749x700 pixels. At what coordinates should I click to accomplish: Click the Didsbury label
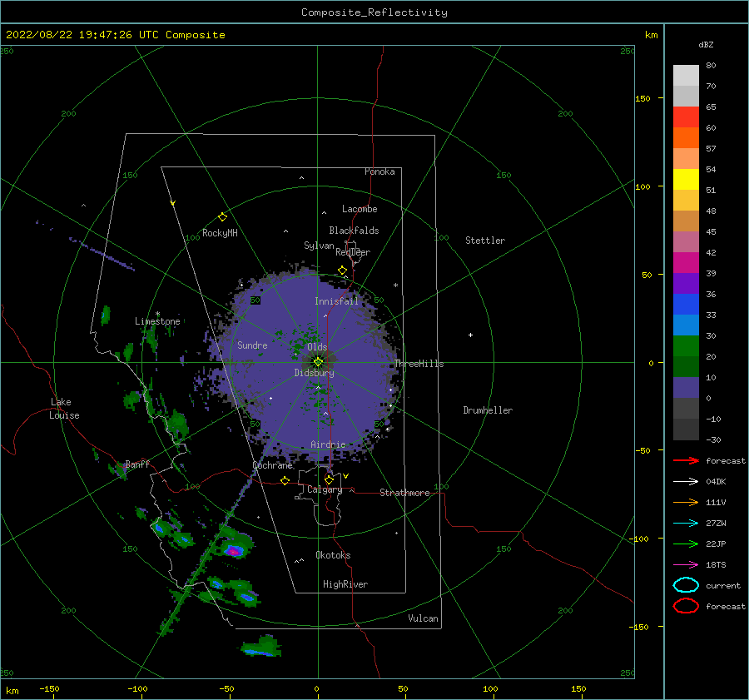pyautogui.click(x=314, y=373)
